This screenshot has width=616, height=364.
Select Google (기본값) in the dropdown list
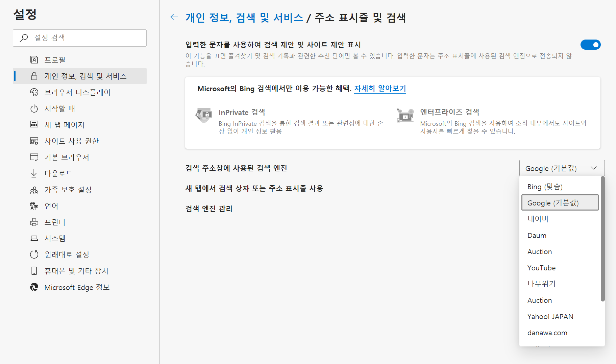(x=560, y=202)
